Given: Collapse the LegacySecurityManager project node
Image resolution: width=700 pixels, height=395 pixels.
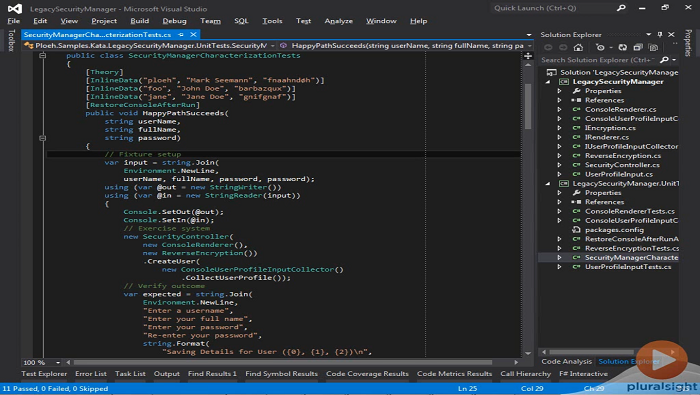Looking at the screenshot, I should 548,82.
